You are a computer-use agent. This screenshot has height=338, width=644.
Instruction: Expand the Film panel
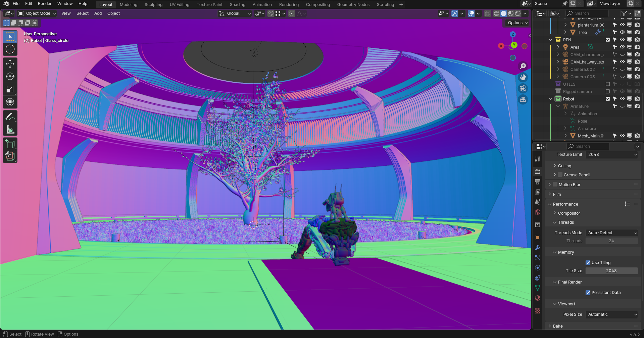(557, 194)
